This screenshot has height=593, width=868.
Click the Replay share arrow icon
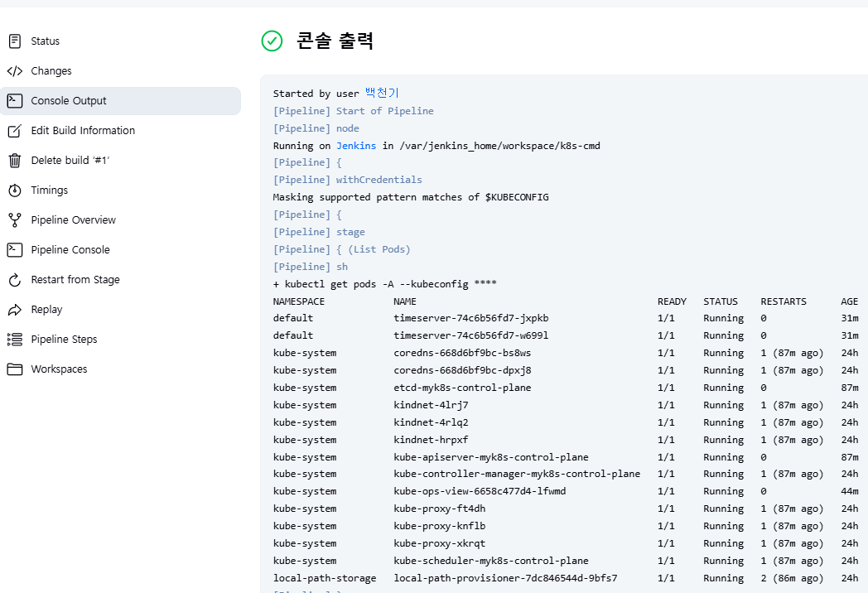click(x=15, y=310)
